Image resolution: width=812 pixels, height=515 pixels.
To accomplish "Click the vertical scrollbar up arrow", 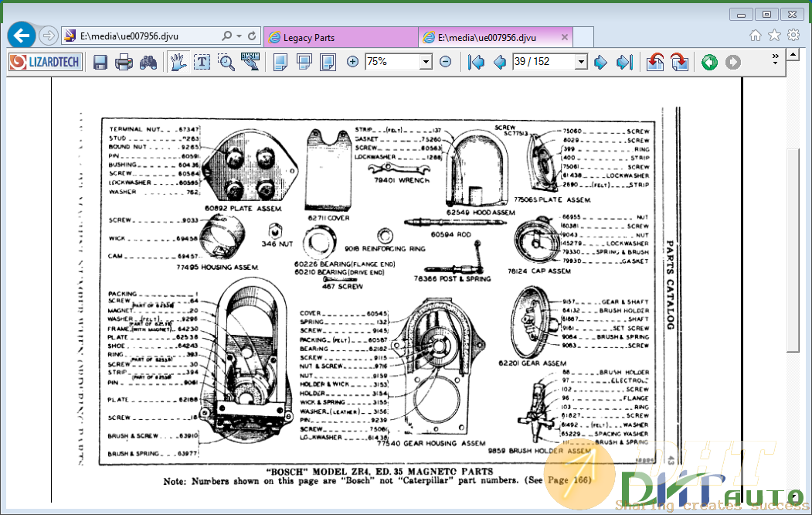I will (793, 54).
